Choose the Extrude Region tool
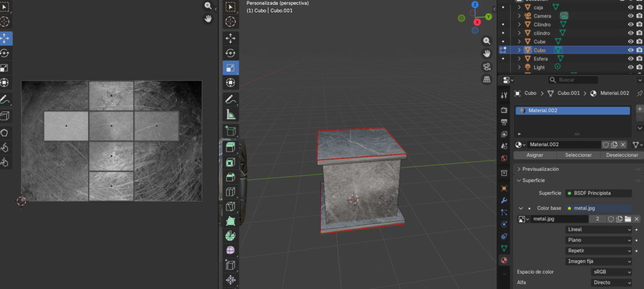 [x=230, y=147]
